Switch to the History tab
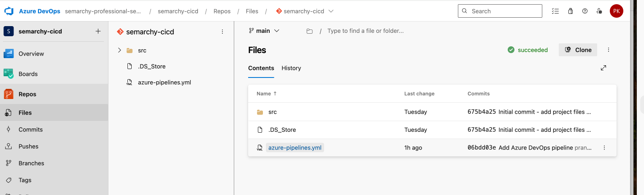This screenshot has height=195, width=644. [291, 68]
